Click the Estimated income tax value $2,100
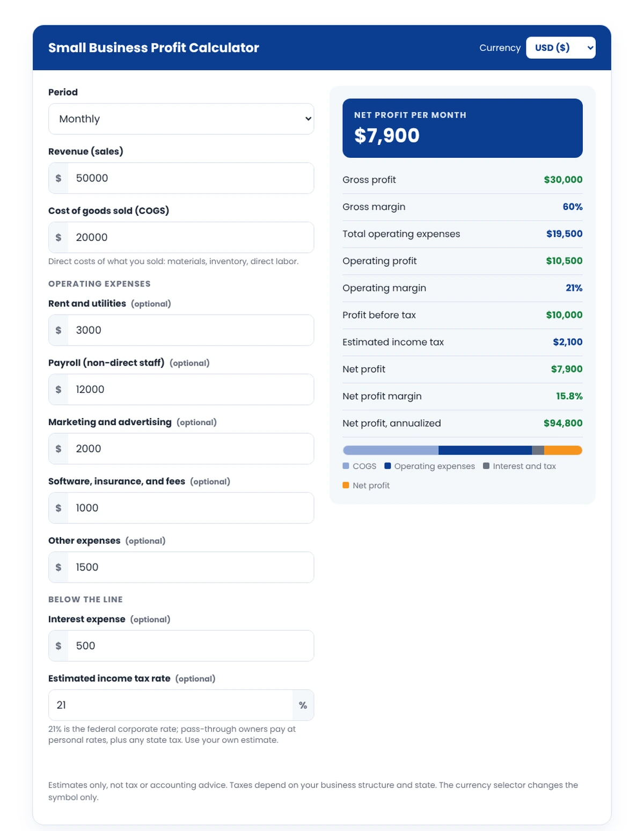 [568, 342]
